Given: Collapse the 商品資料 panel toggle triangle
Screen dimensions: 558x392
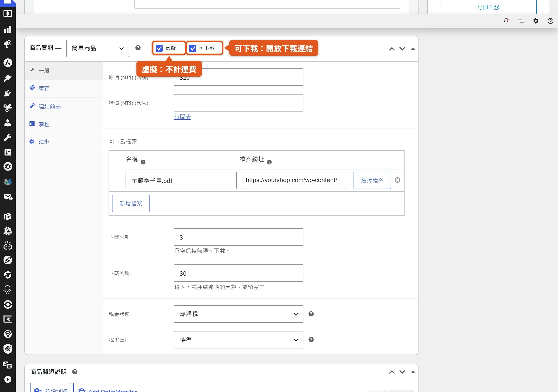Looking at the screenshot, I should [413, 49].
